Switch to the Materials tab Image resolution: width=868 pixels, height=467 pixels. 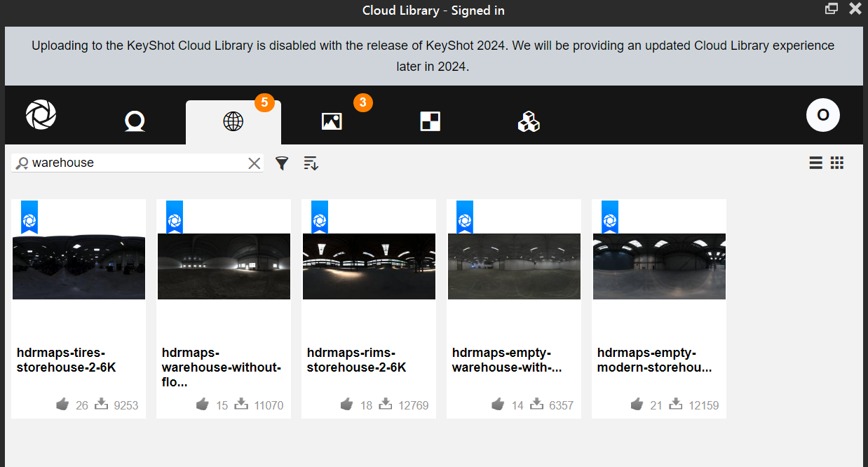[135, 122]
